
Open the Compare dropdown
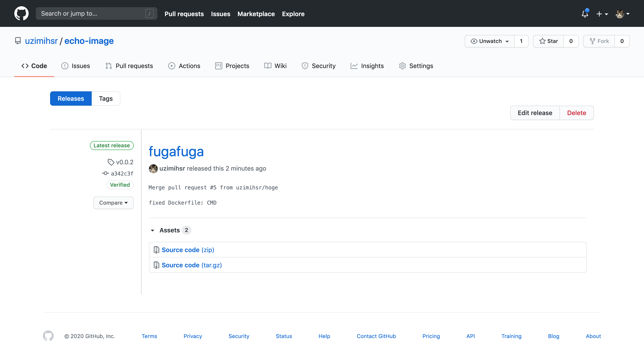point(114,203)
